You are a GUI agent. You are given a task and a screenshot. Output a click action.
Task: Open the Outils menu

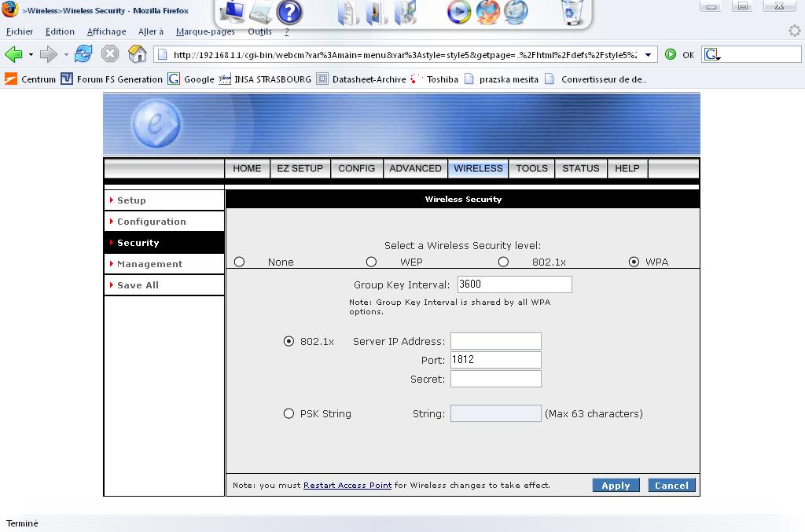coord(259,31)
